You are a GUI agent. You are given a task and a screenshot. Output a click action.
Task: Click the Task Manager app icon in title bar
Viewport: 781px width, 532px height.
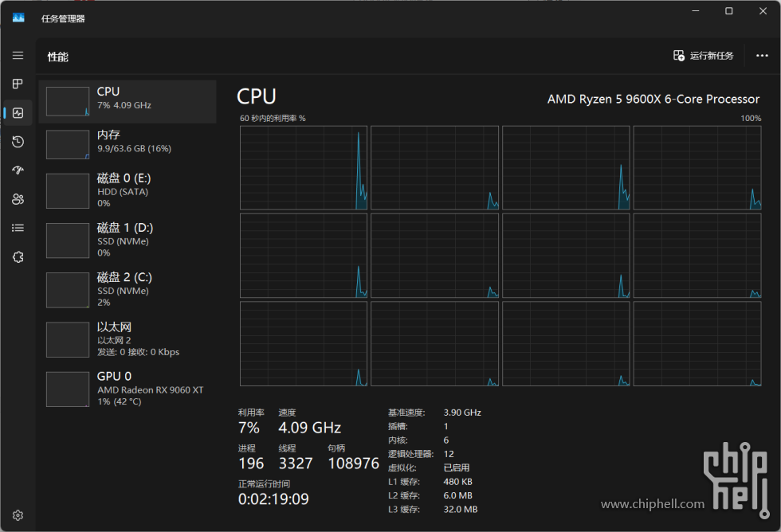click(18, 18)
